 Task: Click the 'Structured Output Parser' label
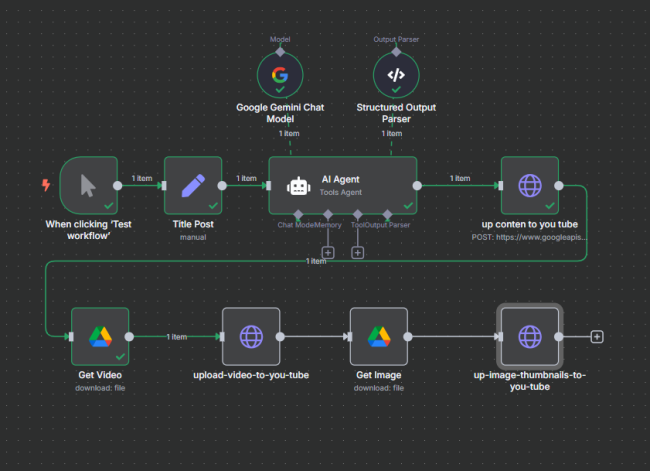(x=396, y=113)
